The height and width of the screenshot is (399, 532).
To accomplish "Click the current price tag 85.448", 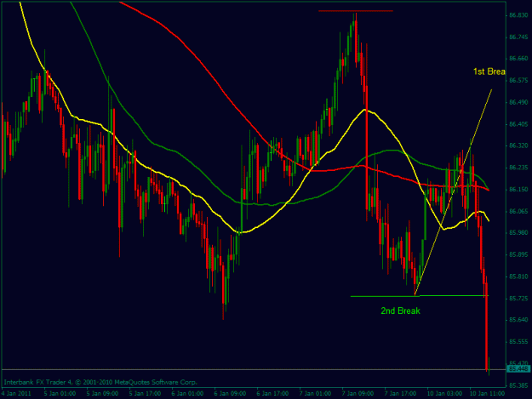I will point(518,369).
